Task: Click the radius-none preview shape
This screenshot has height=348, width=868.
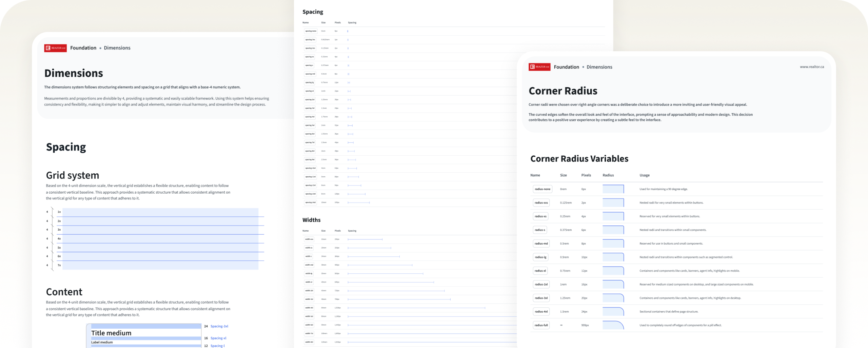Action: (x=613, y=189)
